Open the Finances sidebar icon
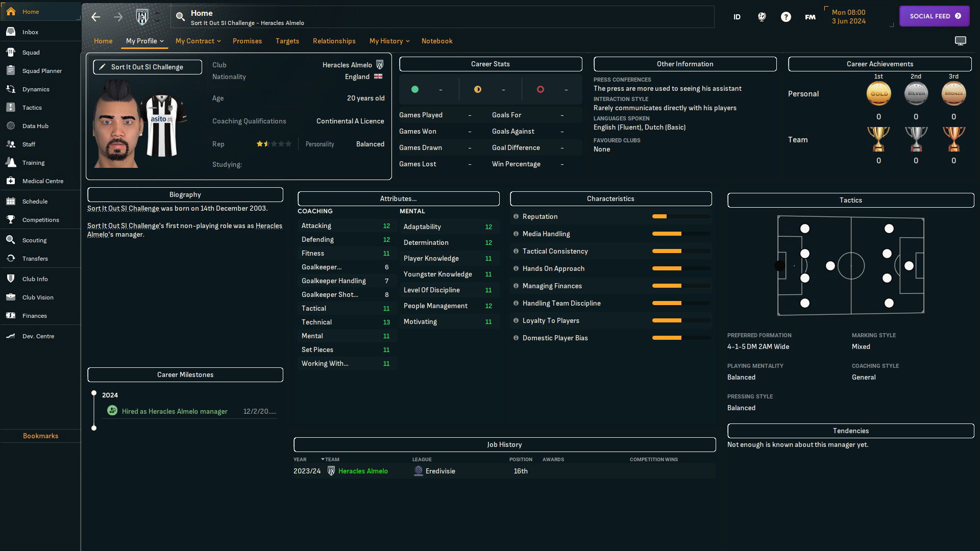 pos(11,315)
